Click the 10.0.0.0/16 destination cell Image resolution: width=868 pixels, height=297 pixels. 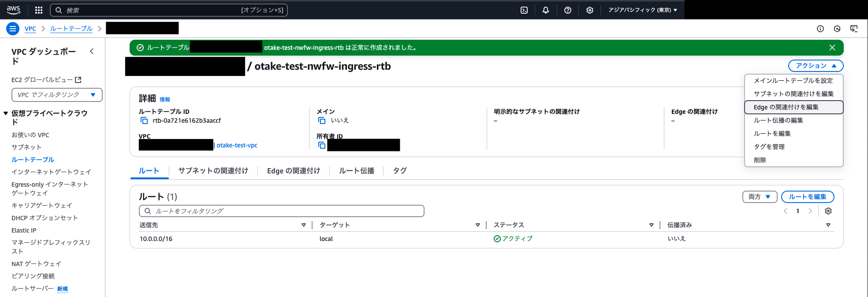click(x=156, y=239)
